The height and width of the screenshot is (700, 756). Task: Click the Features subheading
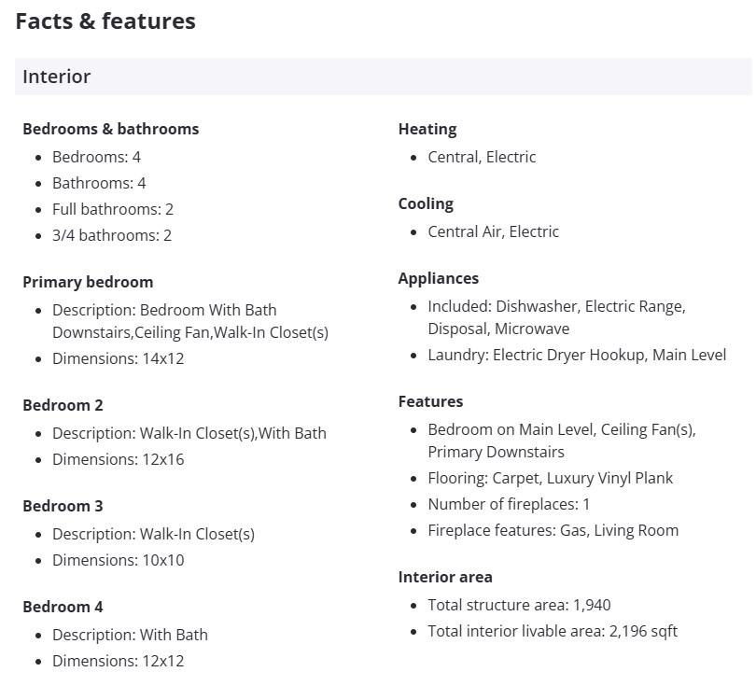pyautogui.click(x=430, y=401)
